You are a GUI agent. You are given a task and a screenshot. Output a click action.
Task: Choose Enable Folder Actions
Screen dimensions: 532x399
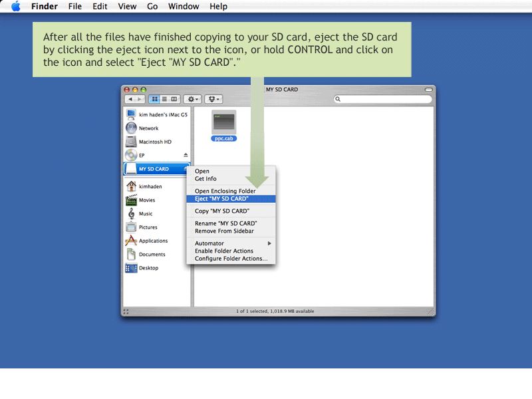pyautogui.click(x=231, y=251)
